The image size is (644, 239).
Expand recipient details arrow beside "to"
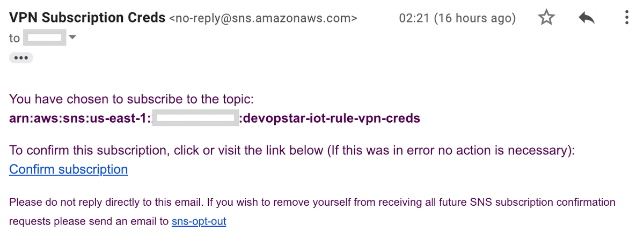pos(73,38)
